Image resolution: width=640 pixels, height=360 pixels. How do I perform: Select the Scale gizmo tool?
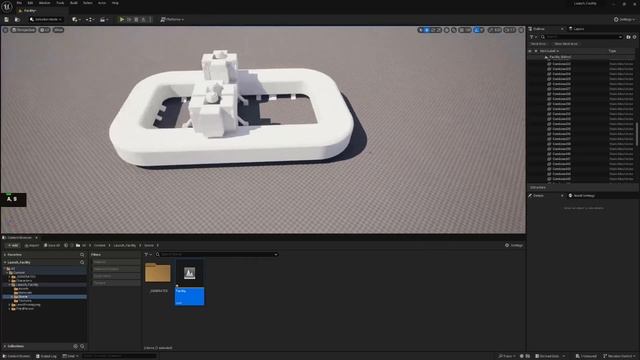point(439,30)
